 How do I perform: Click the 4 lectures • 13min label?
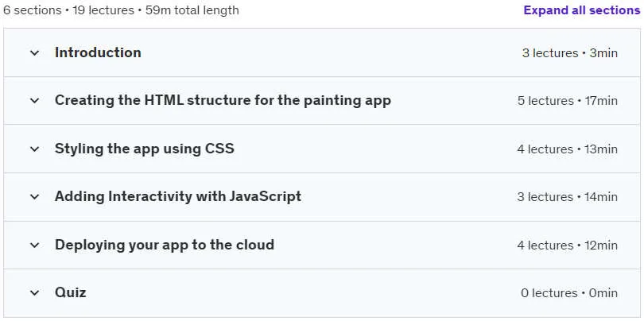click(567, 149)
